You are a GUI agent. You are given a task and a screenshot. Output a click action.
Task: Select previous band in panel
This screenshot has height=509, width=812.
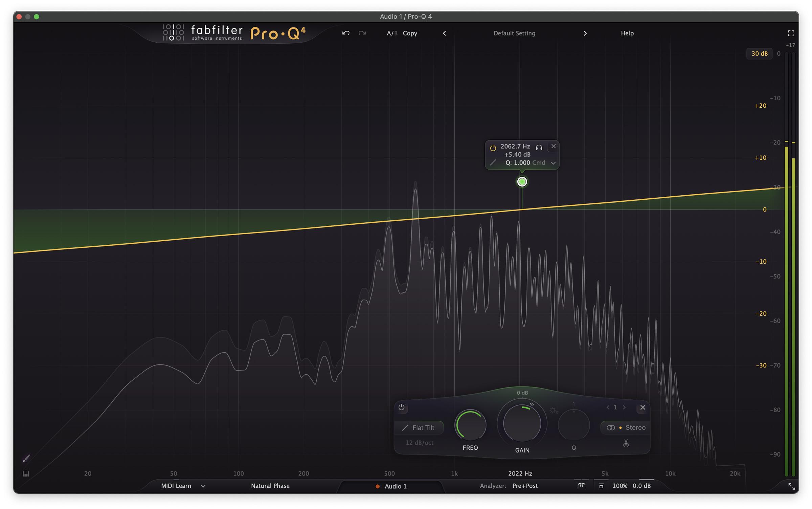(608, 407)
